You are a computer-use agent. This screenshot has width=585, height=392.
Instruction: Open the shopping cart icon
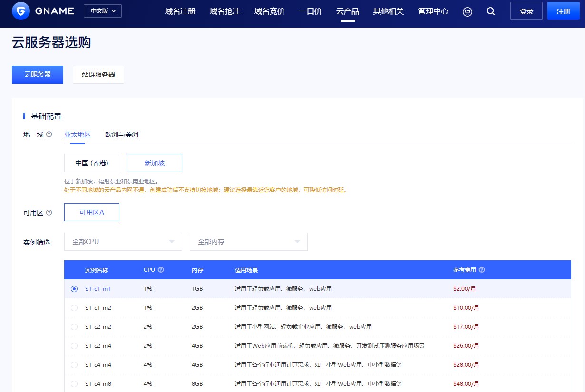click(x=467, y=11)
